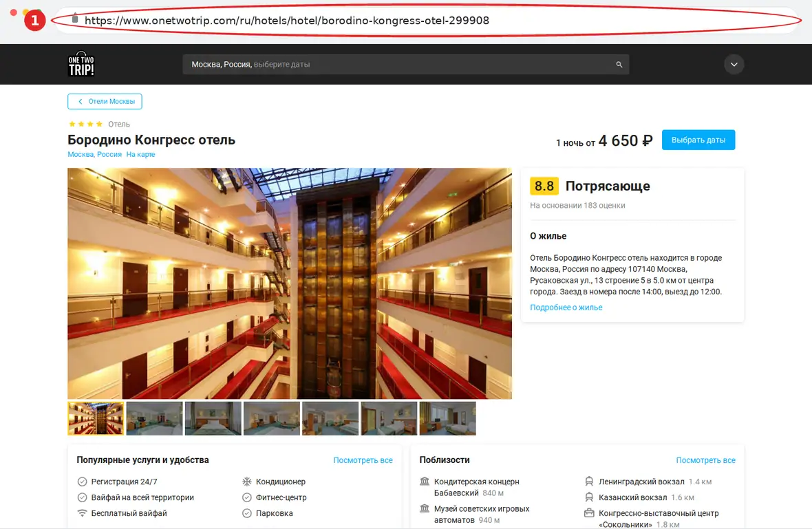This screenshot has height=529, width=812.
Task: Click the hotel star rating icons
Action: tap(86, 125)
